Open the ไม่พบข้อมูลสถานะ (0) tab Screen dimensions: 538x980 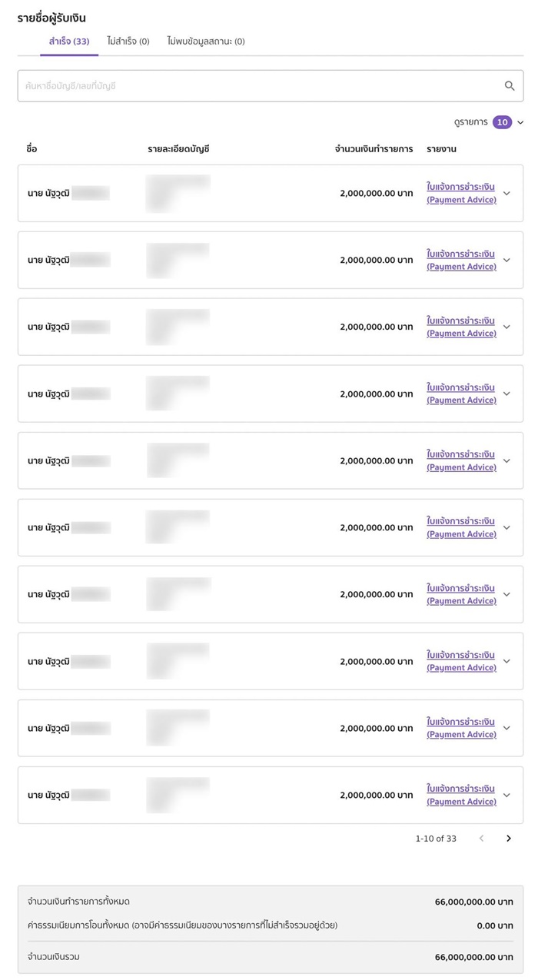(x=206, y=42)
